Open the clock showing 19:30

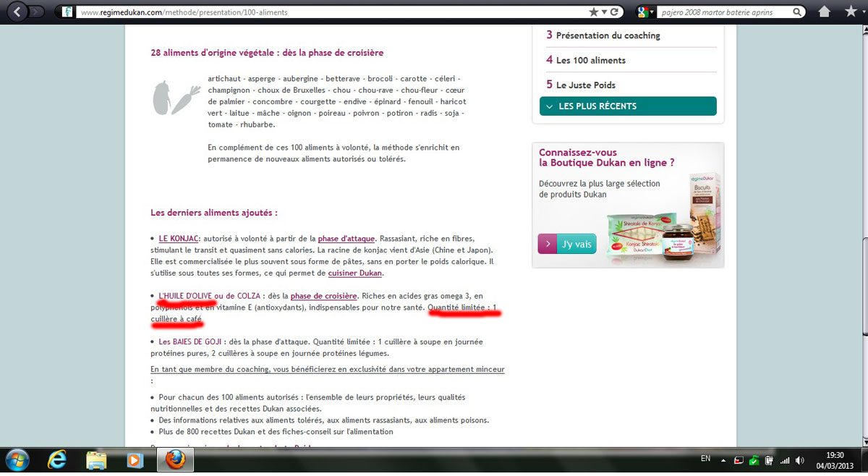pos(835,460)
